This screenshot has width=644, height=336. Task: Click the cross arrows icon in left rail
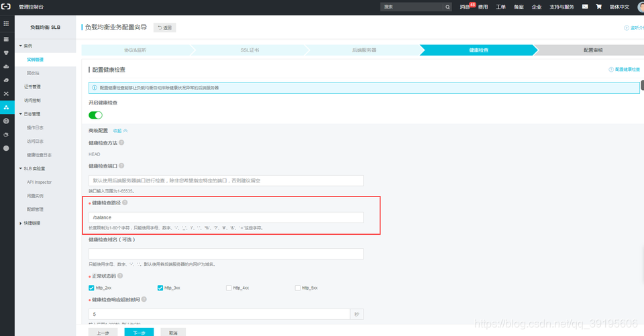pyautogui.click(x=6, y=94)
